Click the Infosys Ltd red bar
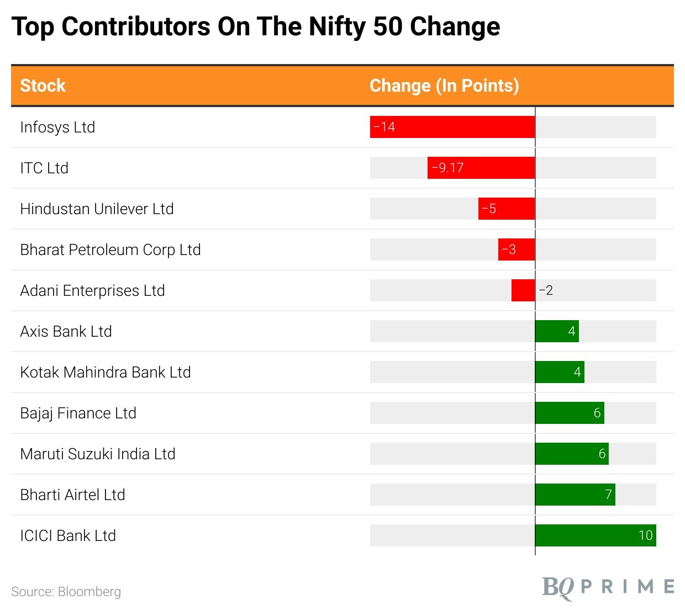Screen dimensions: 685x616 pyautogui.click(x=452, y=127)
